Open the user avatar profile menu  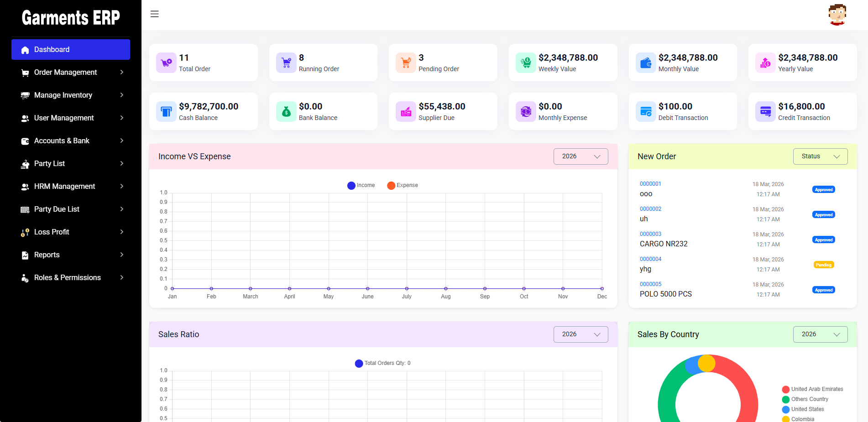coord(837,15)
